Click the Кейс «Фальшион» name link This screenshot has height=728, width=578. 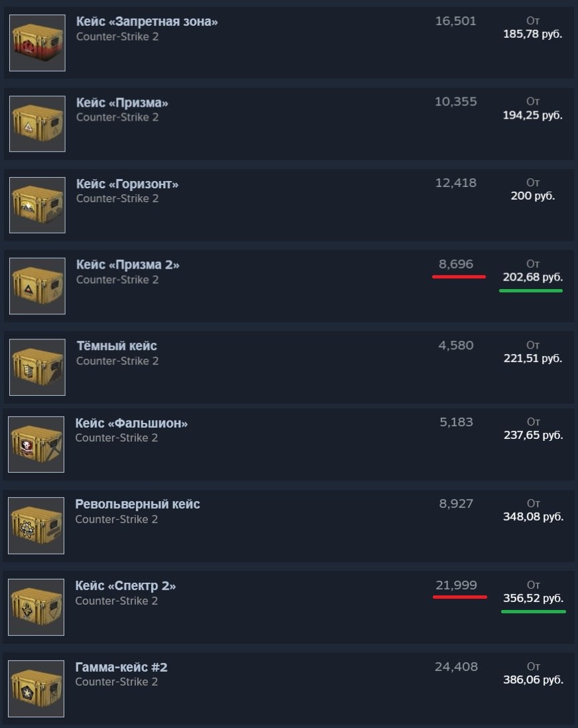click(x=131, y=423)
